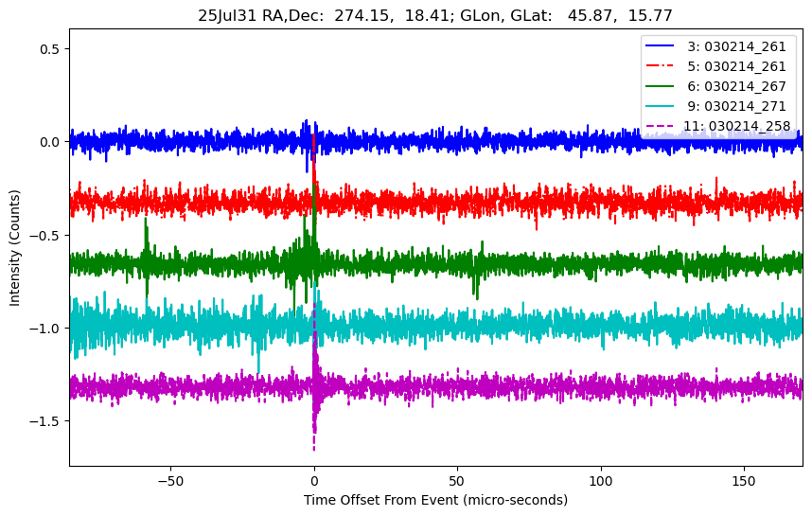
Task: Click the magenta dashed line sample in legend
Action: (x=660, y=125)
